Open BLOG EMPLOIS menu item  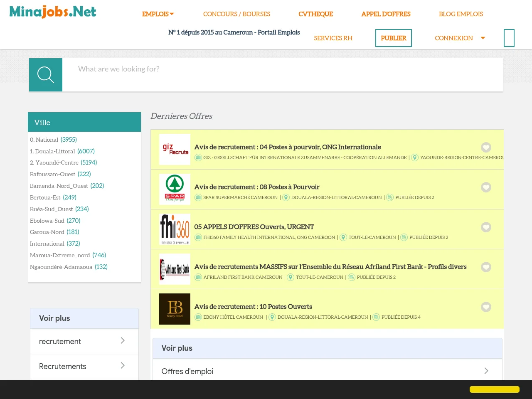tap(461, 14)
